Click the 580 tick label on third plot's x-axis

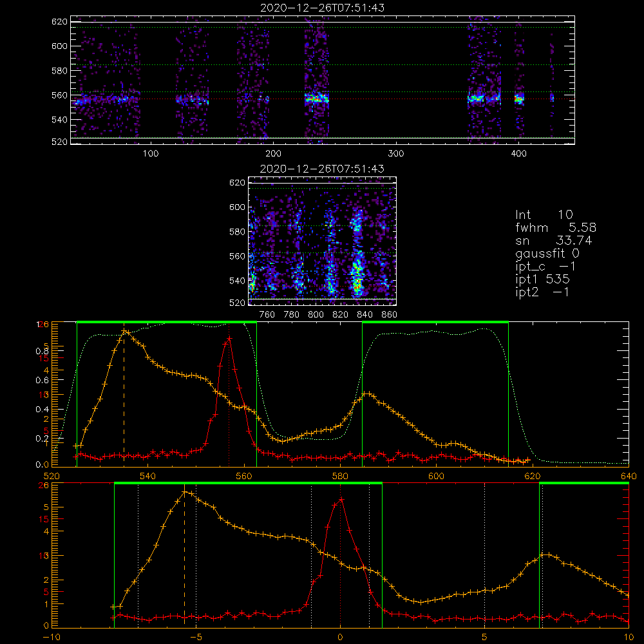tap(340, 477)
